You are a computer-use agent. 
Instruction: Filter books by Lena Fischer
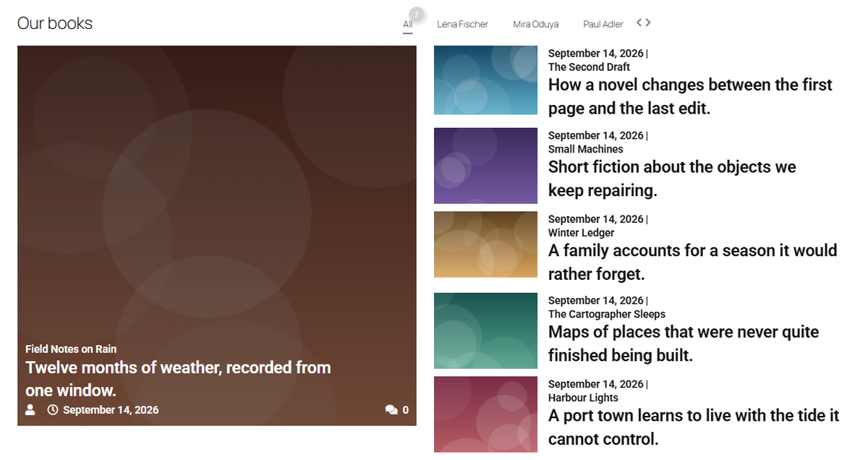coord(463,25)
